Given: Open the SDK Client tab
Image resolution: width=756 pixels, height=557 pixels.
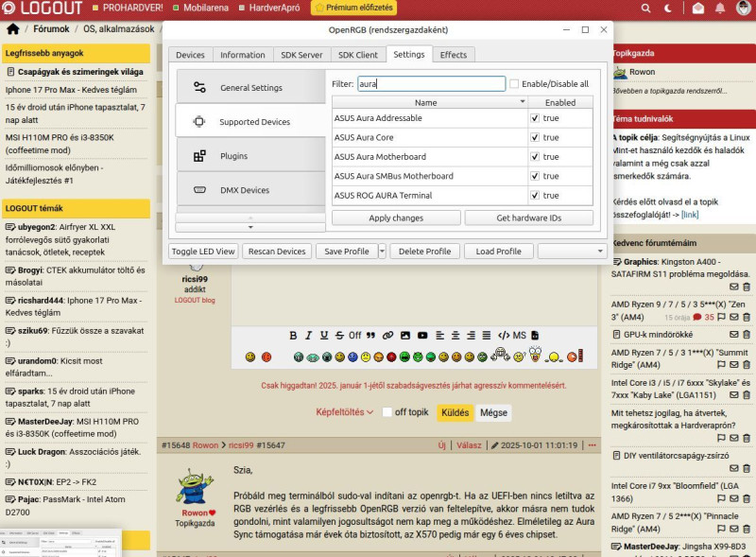Looking at the screenshot, I should (x=358, y=55).
